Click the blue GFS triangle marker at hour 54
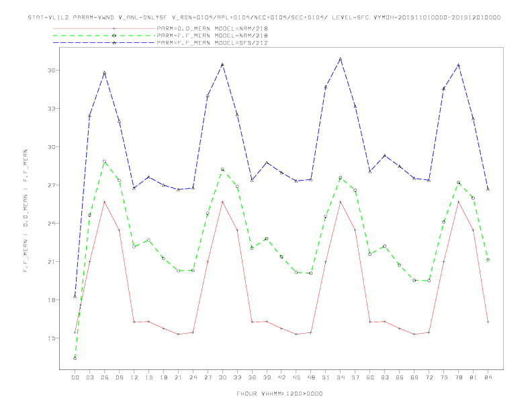 click(341, 59)
